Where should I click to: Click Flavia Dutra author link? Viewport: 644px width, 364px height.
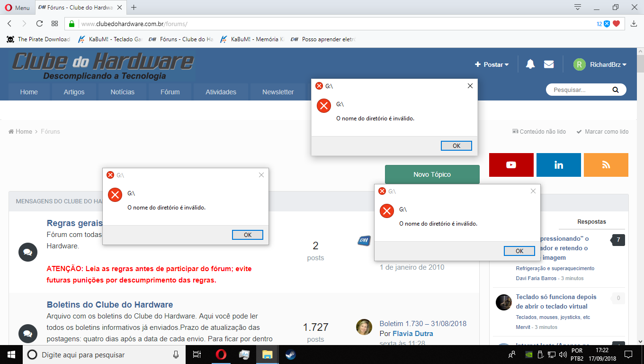tap(413, 333)
